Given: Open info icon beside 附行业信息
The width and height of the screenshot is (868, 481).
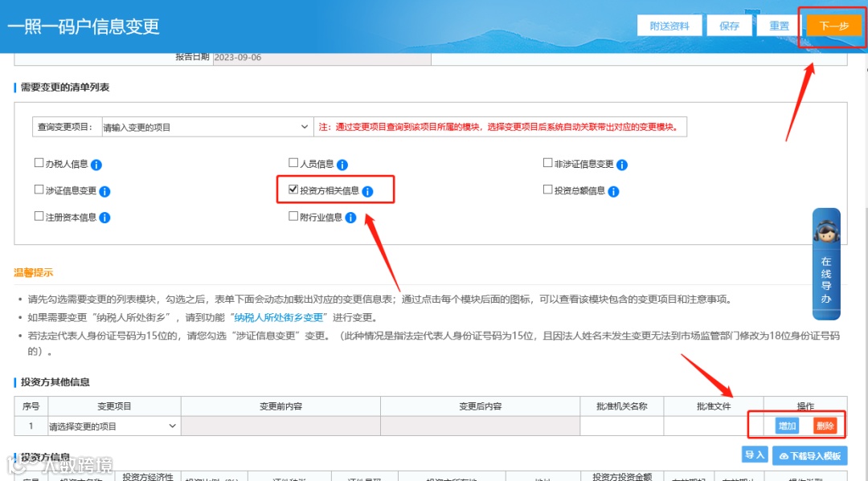Looking at the screenshot, I should click(350, 218).
